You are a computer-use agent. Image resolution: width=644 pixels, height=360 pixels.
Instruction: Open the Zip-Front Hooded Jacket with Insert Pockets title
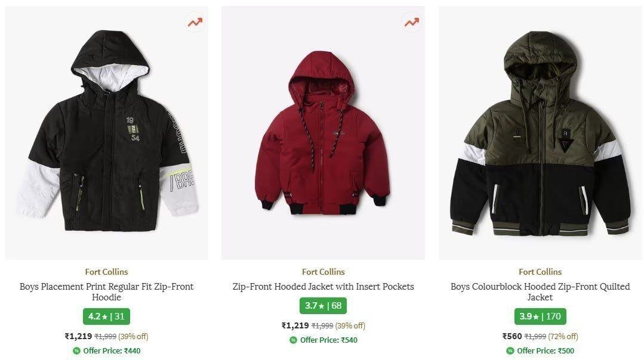click(323, 287)
